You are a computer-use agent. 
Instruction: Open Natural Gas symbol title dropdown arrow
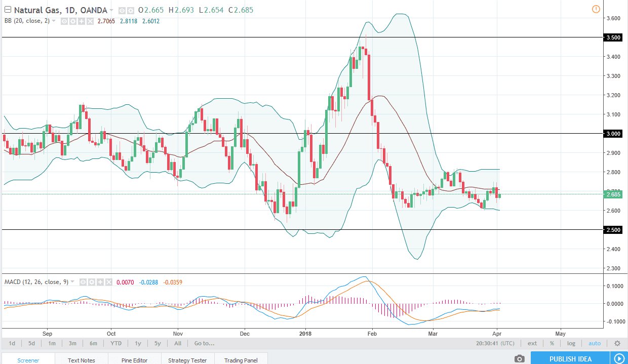(112, 10)
